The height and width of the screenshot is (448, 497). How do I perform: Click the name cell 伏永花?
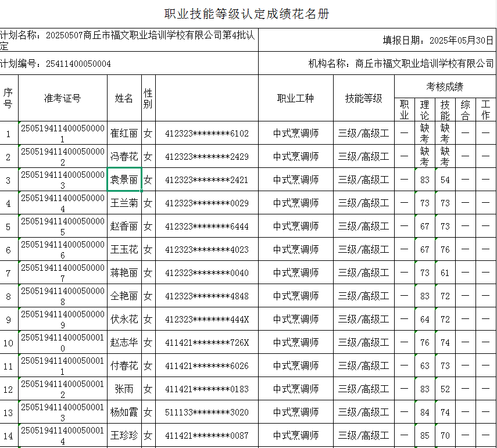click(124, 319)
